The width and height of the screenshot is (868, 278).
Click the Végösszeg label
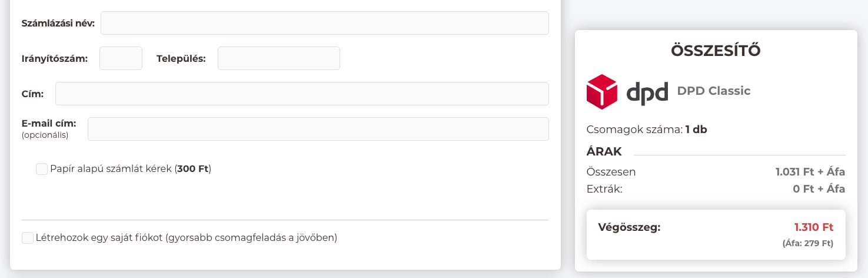[629, 227]
